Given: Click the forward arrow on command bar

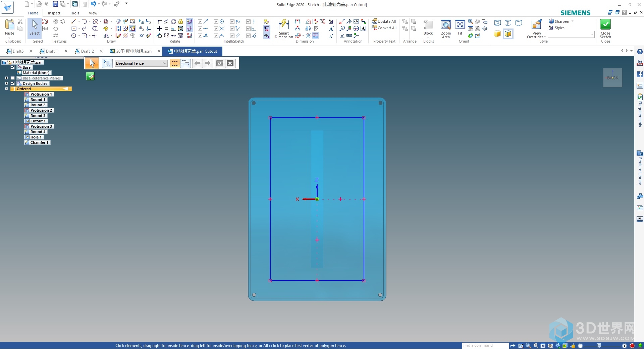Looking at the screenshot, I should pyautogui.click(x=208, y=63).
